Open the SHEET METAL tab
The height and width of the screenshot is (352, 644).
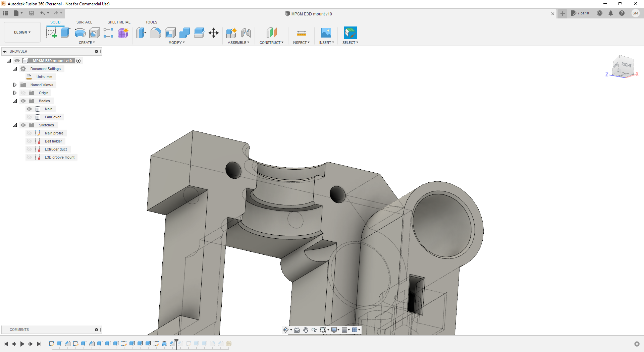tap(119, 22)
